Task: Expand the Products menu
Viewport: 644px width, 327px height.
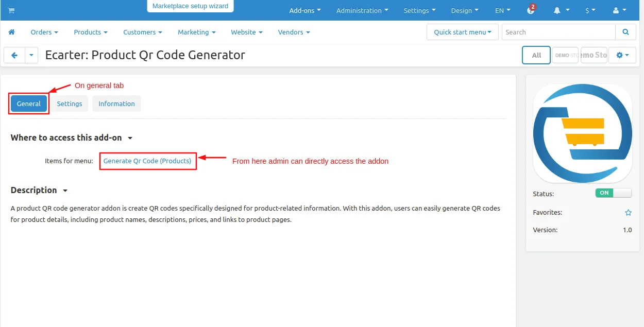Action: 91,32
